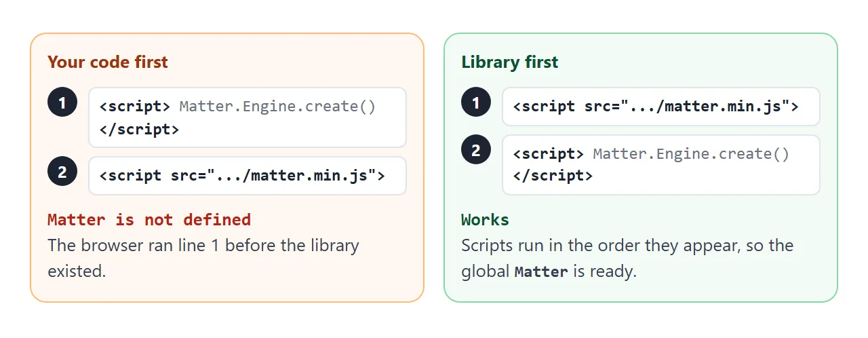Image resolution: width=868 pixels, height=338 pixels.
Task: Select the matter.min.js script code box under 'Library first'
Action: [661, 107]
